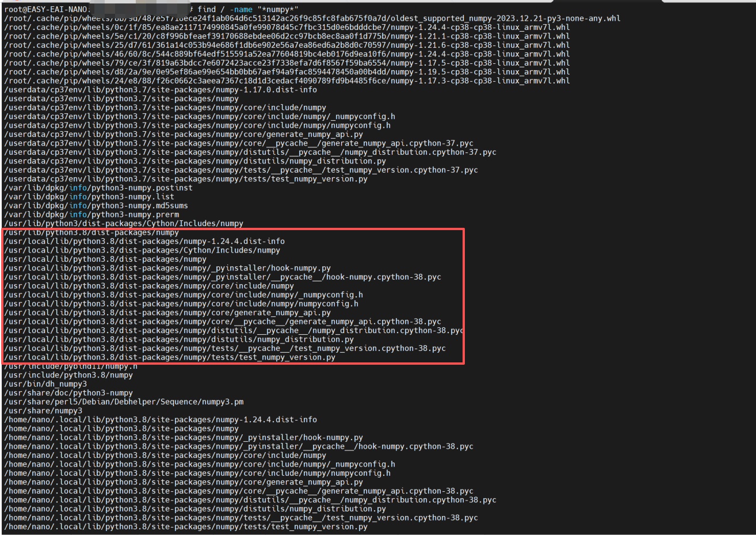The height and width of the screenshot is (535, 756).
Task: Select the /usr/share/numpy3 directory line
Action: coord(49,410)
